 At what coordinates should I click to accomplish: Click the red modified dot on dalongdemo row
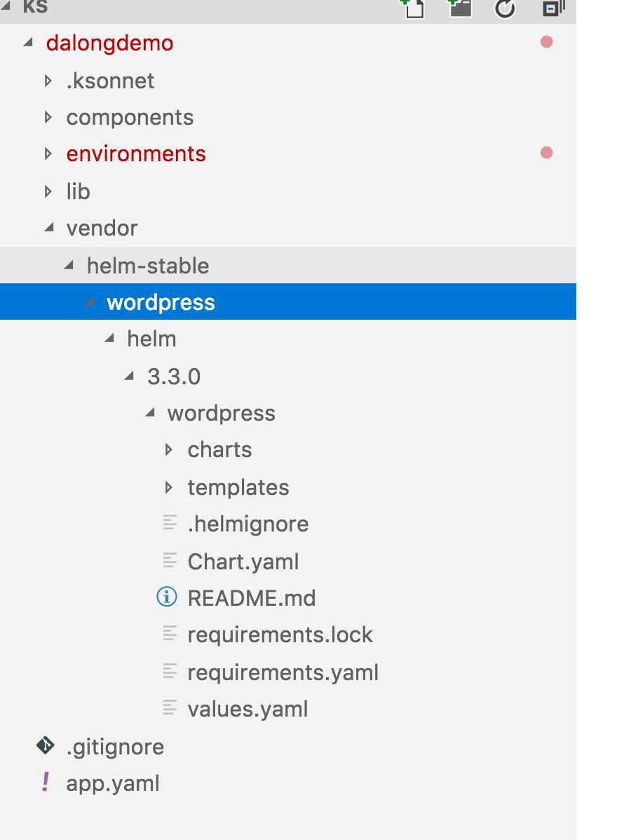click(x=546, y=42)
